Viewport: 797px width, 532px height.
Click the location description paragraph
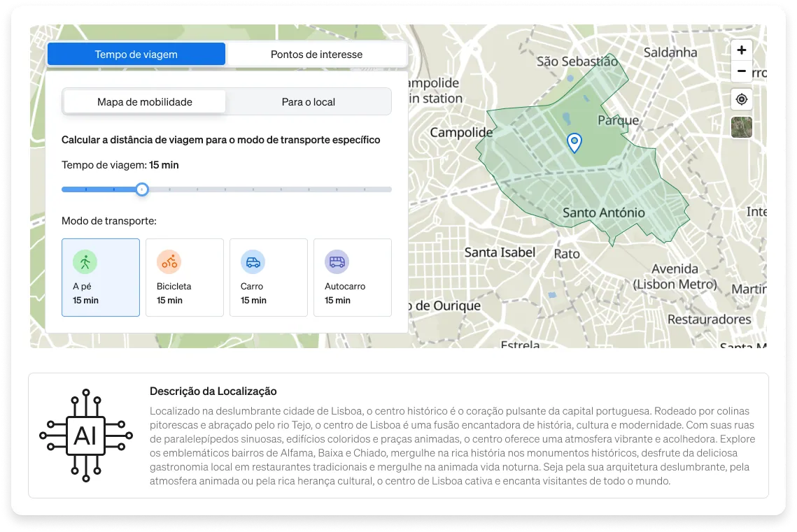[452, 446]
